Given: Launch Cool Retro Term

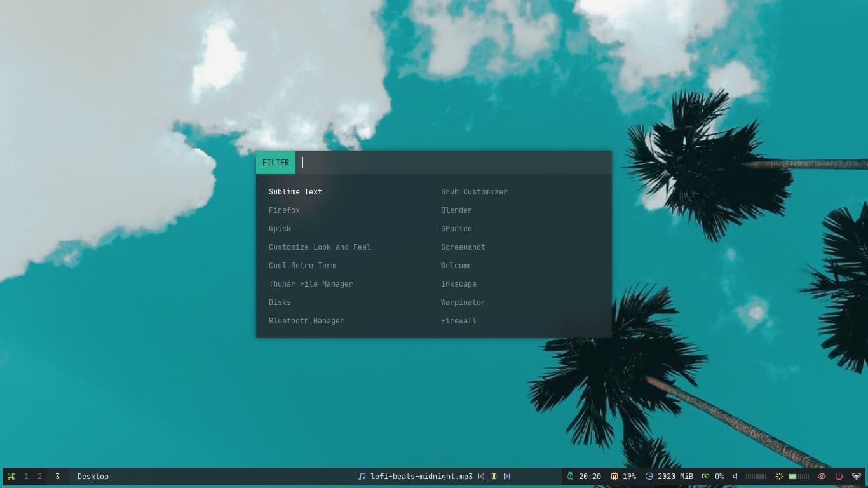Looking at the screenshot, I should 302,266.
